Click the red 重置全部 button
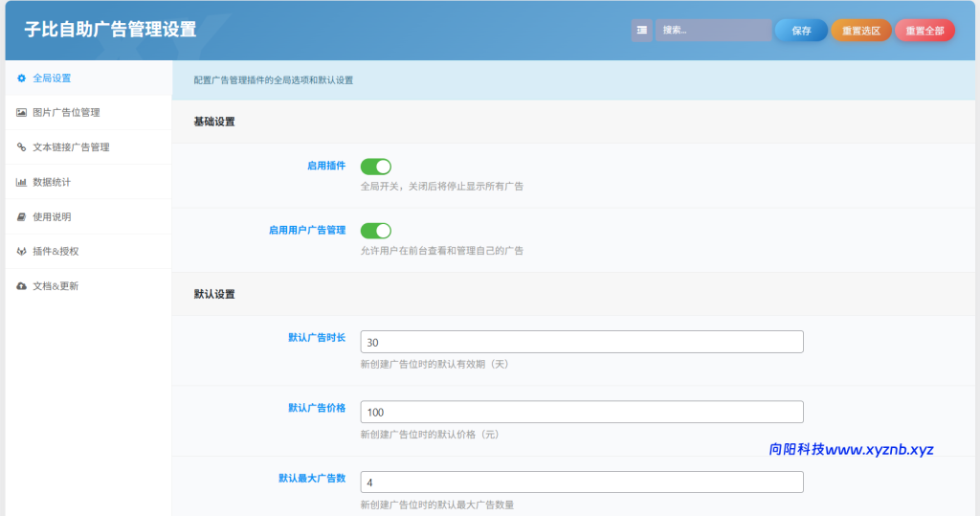Viewport: 980px width, 516px height. [x=924, y=31]
